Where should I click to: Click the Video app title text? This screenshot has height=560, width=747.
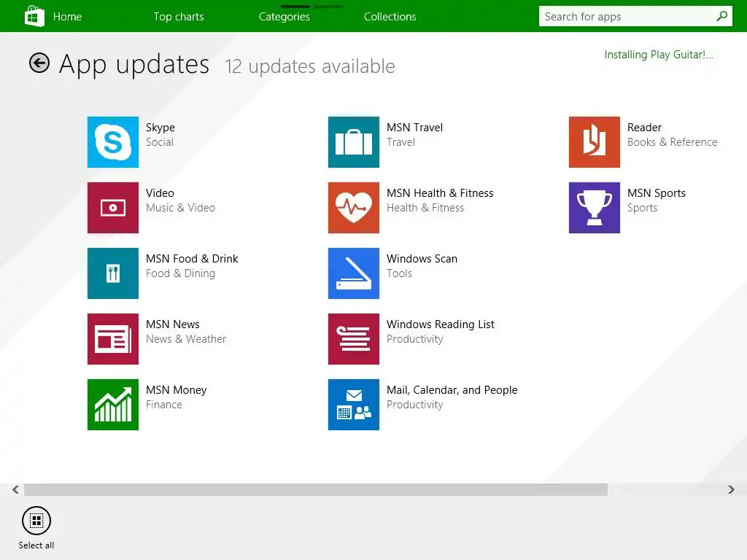pyautogui.click(x=160, y=193)
